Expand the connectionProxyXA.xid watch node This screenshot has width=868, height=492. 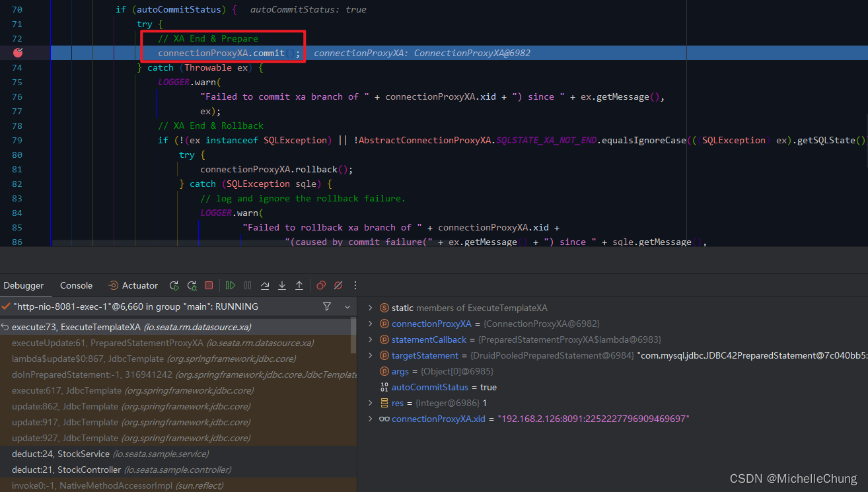click(x=370, y=419)
